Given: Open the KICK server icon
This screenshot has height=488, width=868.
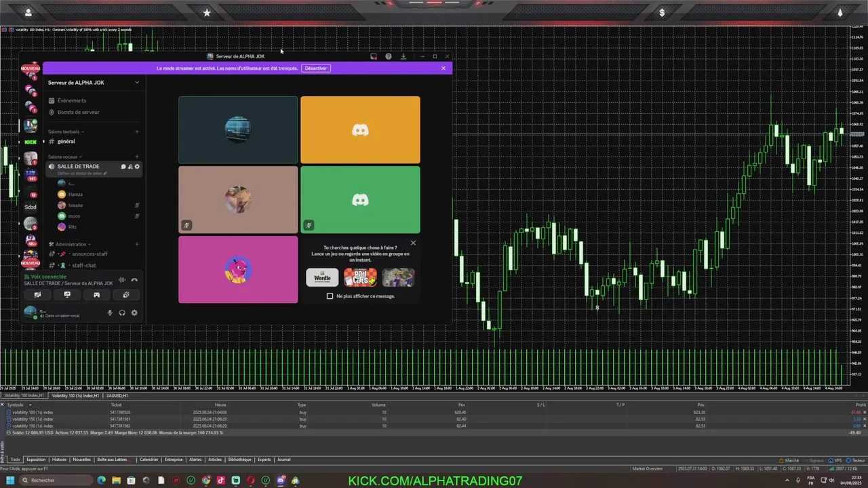Looking at the screenshot, I should [x=31, y=142].
